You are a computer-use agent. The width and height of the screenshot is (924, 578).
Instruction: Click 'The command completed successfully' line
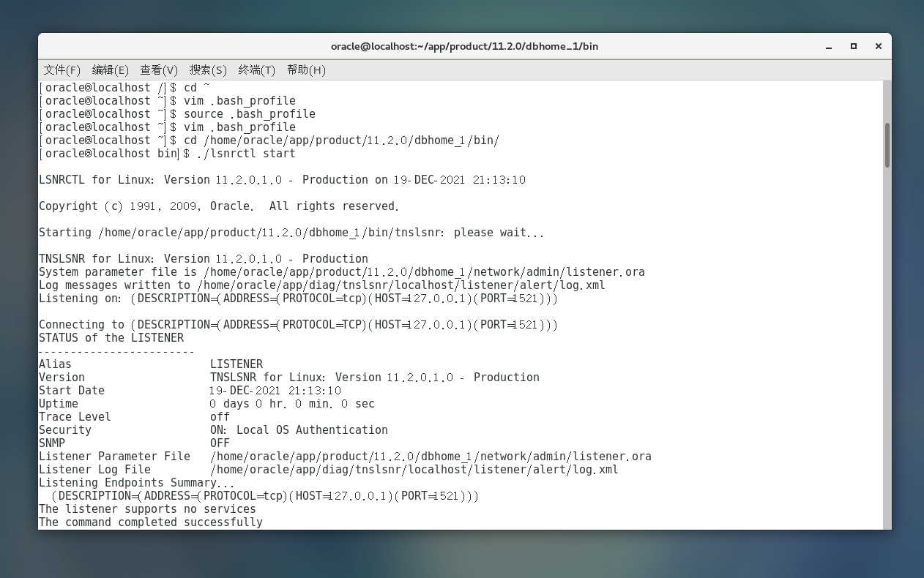[151, 522]
